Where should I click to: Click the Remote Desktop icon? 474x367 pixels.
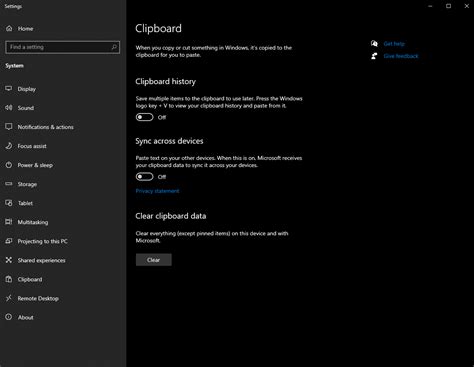click(9, 298)
